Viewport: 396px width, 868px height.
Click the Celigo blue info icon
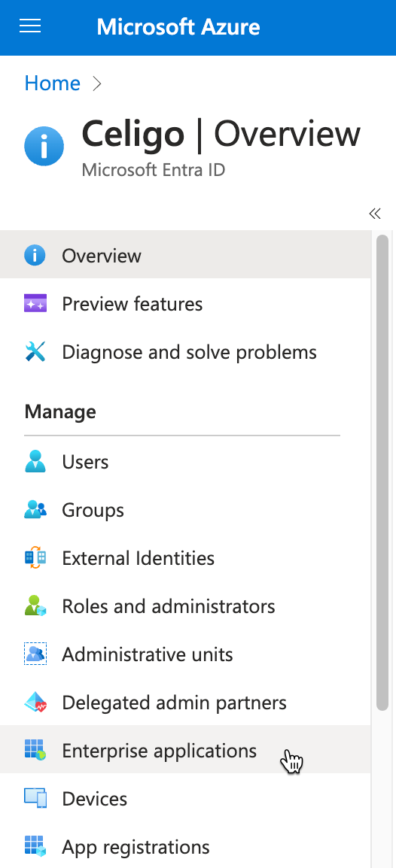pos(44,146)
